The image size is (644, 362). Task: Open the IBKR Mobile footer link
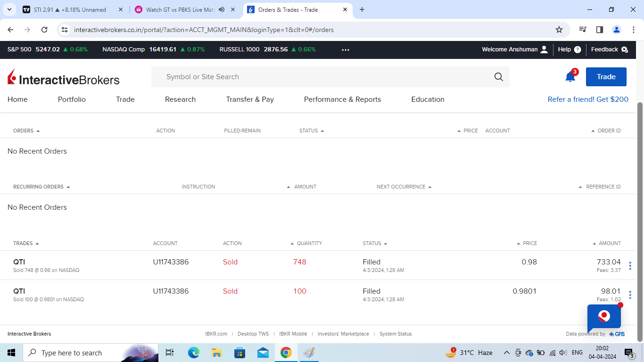(x=293, y=334)
